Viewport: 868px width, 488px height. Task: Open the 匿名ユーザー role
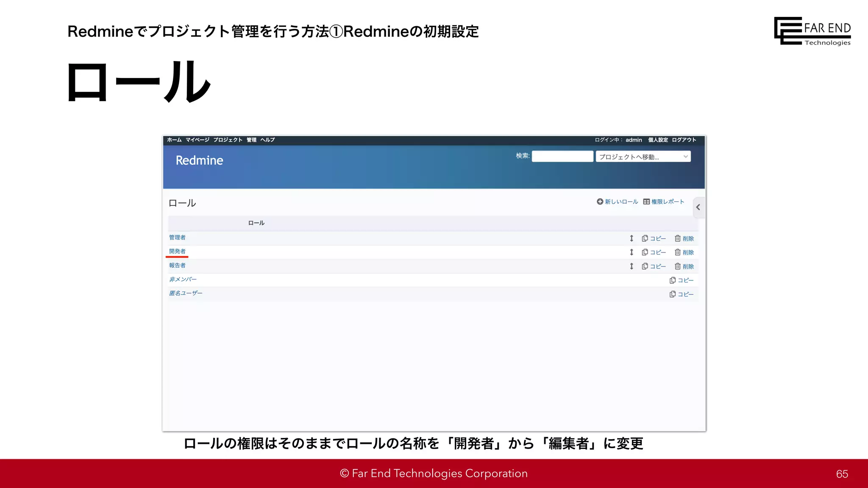[x=186, y=293]
